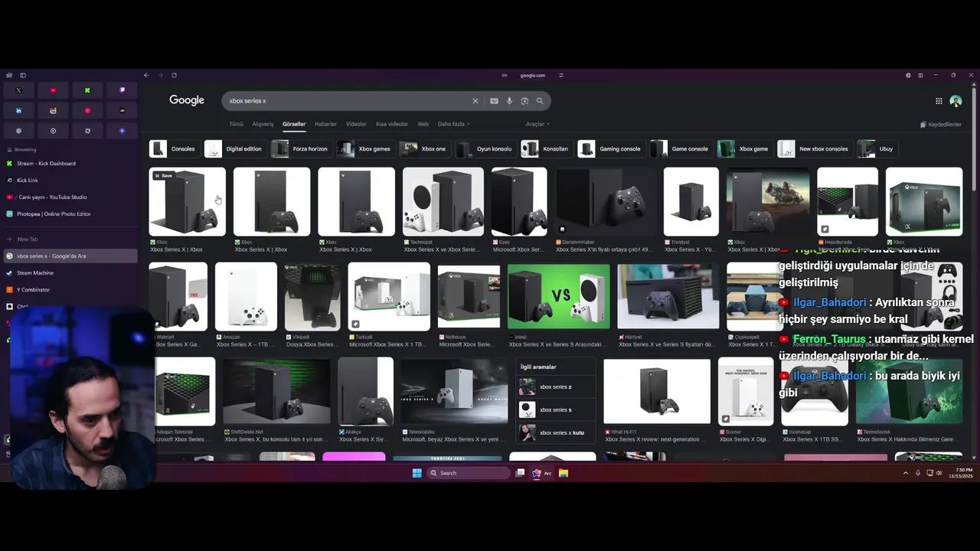Open Canlı yayın - YouTube Studio tab

tap(70, 197)
